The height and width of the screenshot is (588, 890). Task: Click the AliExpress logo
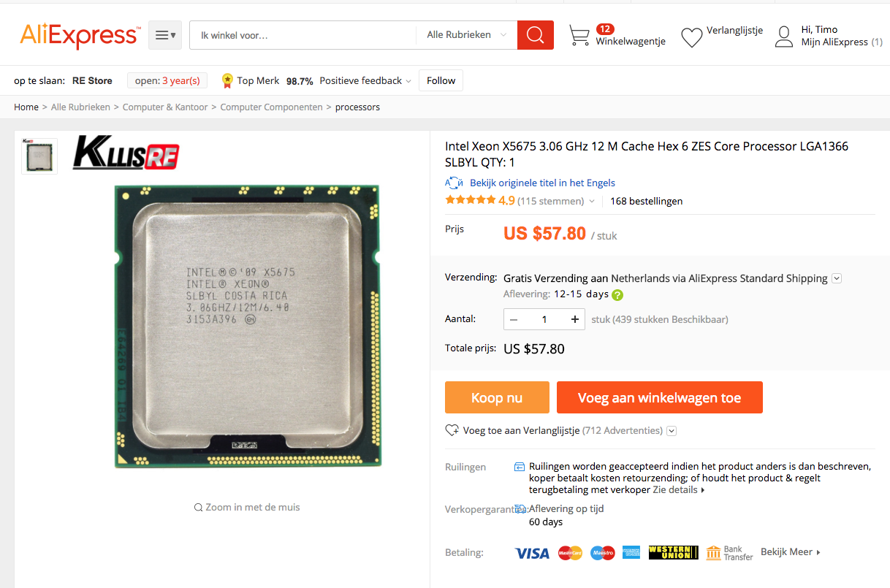pyautogui.click(x=80, y=35)
